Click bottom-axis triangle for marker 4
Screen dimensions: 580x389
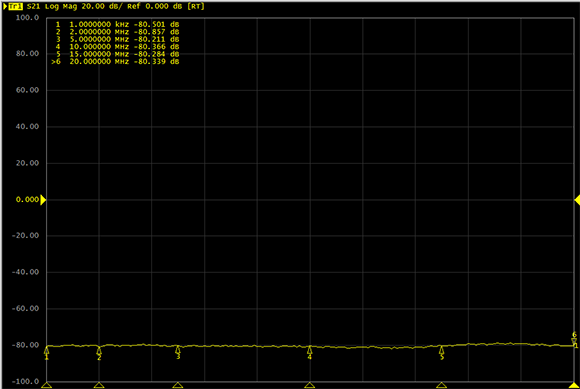310,385
